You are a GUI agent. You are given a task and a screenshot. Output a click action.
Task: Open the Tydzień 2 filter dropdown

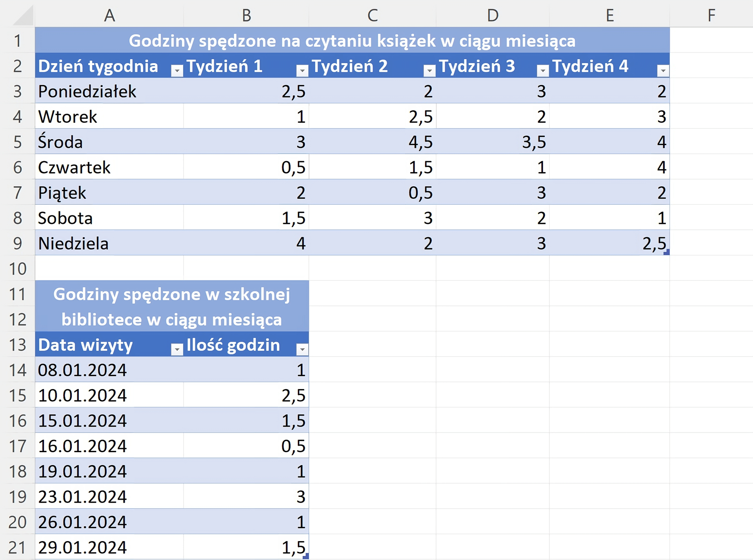[x=429, y=71]
